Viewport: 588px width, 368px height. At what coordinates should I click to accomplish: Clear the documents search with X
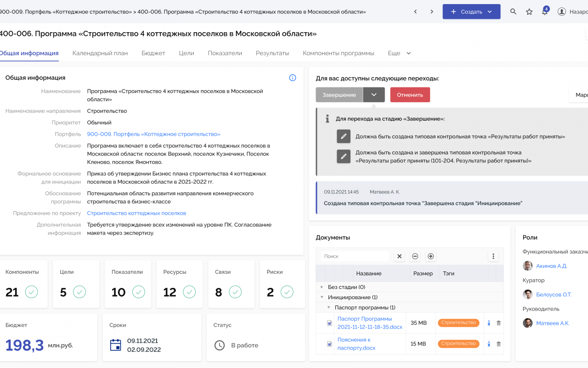(x=399, y=256)
